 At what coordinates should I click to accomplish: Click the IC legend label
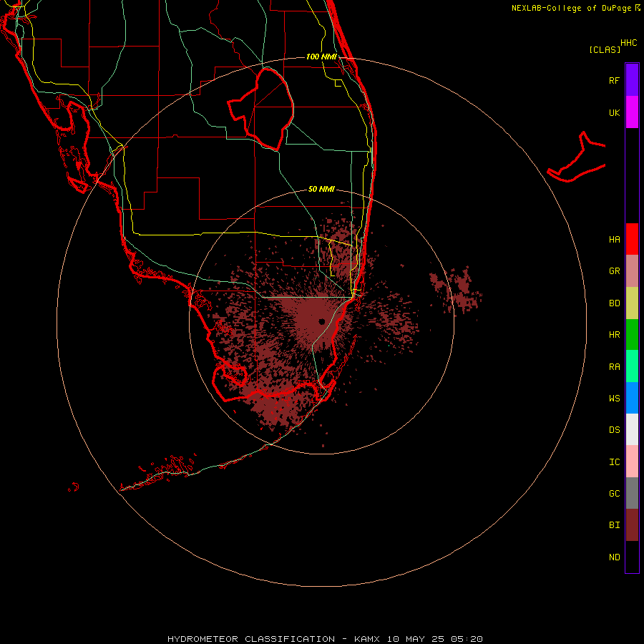pyautogui.click(x=614, y=462)
